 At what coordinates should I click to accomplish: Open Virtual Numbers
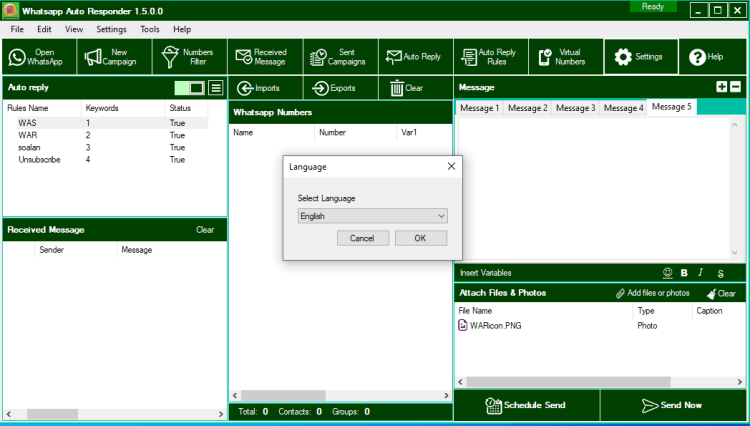click(x=566, y=57)
